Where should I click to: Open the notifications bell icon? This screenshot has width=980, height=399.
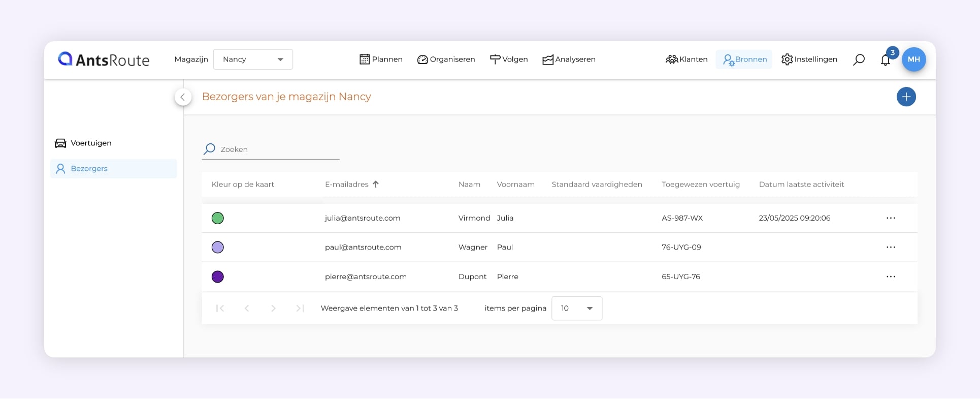pyautogui.click(x=885, y=60)
